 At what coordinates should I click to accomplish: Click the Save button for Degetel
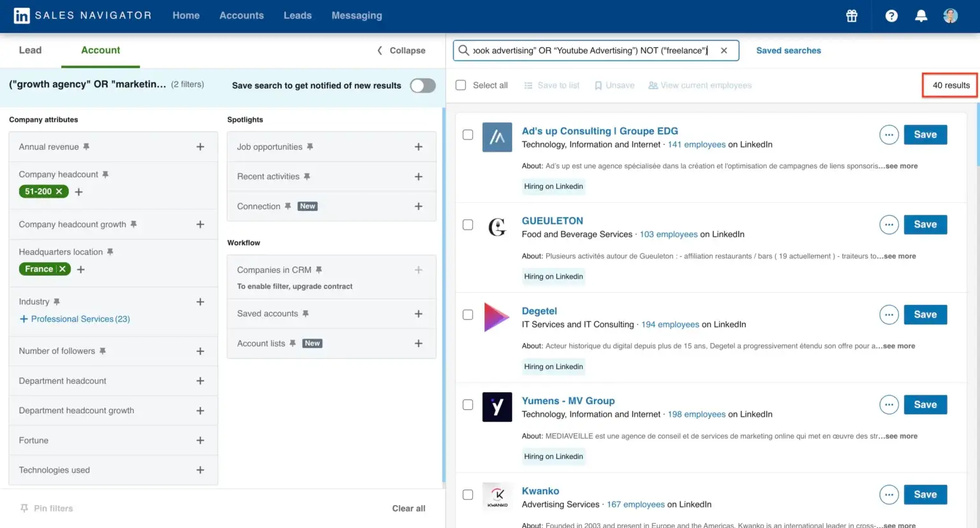click(925, 314)
